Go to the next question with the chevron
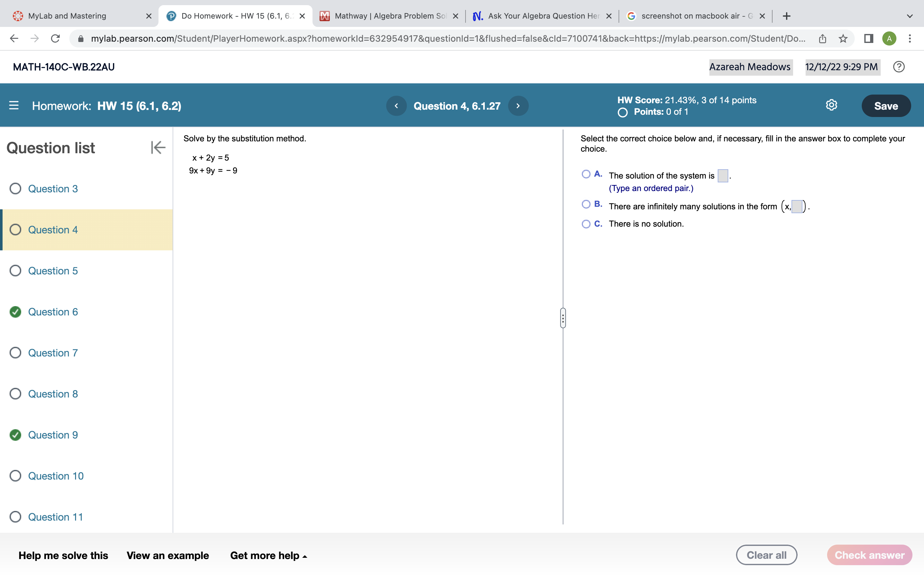Viewport: 924px width, 577px height. tap(518, 106)
